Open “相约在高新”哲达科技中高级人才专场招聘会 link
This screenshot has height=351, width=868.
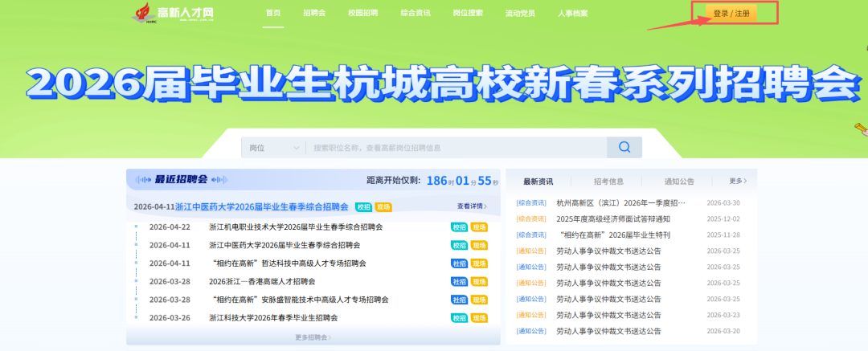[x=289, y=263]
